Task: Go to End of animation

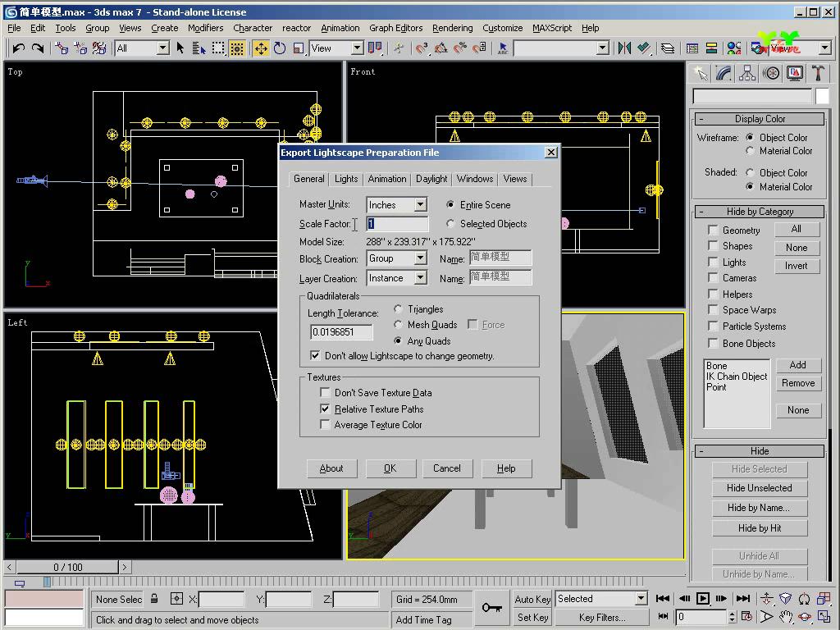Action: point(743,598)
